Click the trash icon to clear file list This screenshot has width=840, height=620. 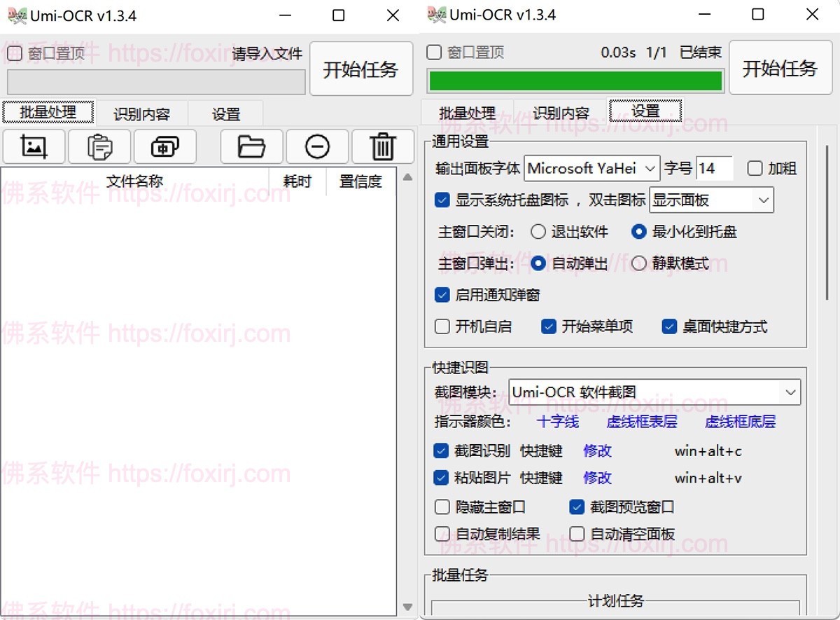pyautogui.click(x=382, y=146)
